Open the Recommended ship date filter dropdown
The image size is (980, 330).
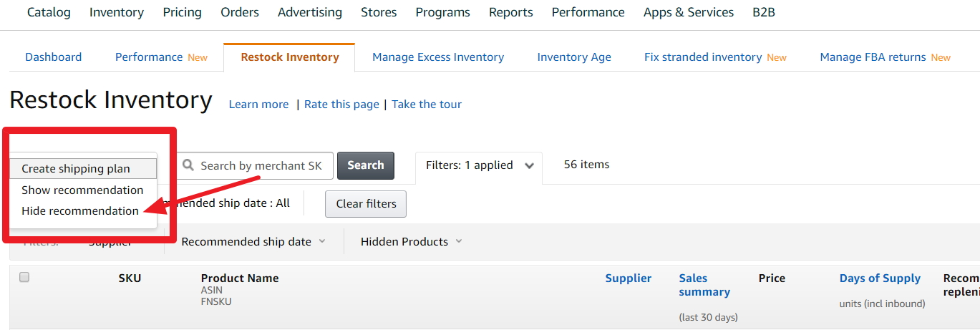click(x=253, y=242)
